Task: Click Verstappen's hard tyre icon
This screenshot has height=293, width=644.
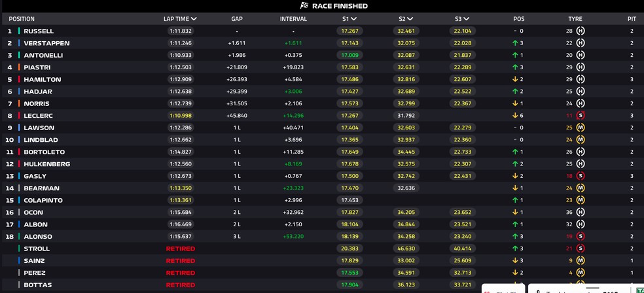Action: tap(581, 43)
